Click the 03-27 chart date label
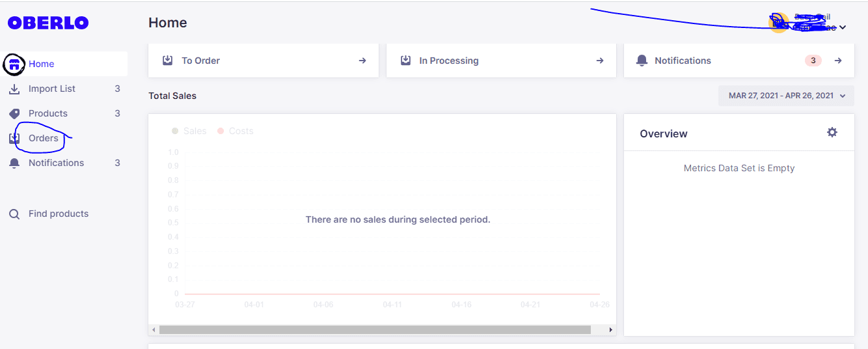868x349 pixels. point(185,305)
